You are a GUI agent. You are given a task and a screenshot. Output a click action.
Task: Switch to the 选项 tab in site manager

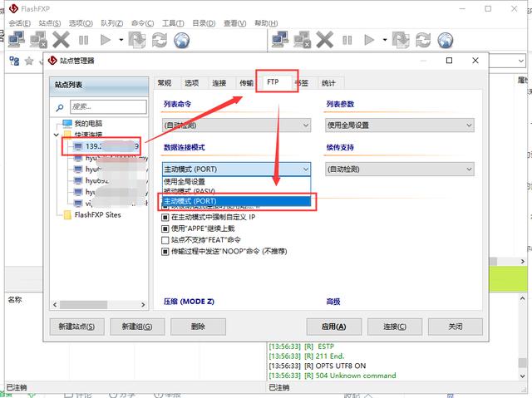(x=192, y=83)
